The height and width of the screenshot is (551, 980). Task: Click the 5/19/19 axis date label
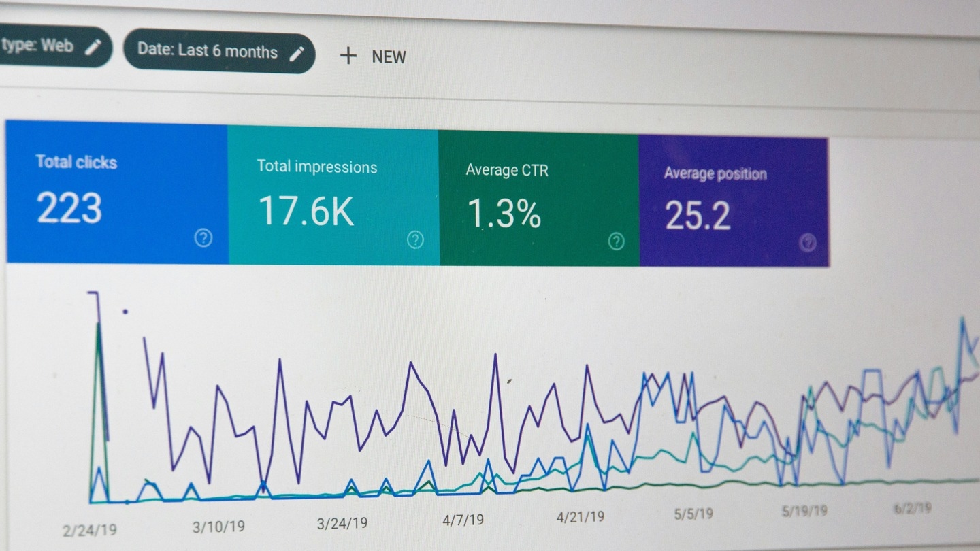point(804,511)
